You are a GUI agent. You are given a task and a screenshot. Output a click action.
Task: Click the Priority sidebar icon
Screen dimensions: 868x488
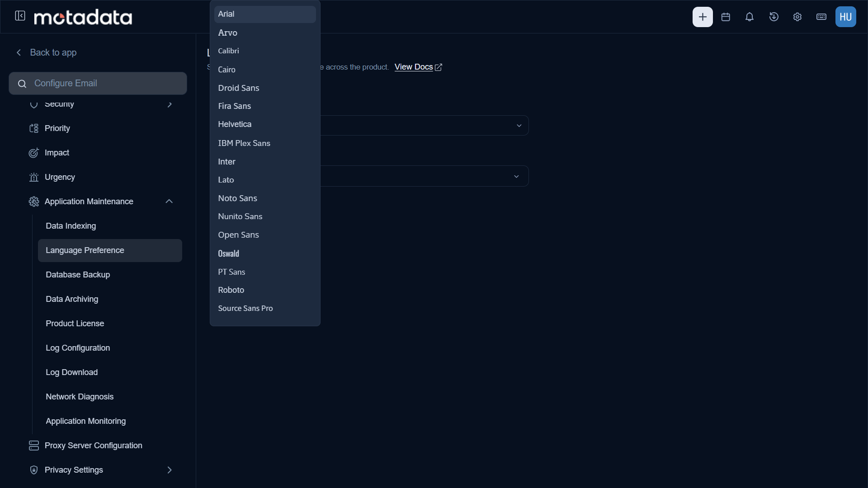[34, 128]
